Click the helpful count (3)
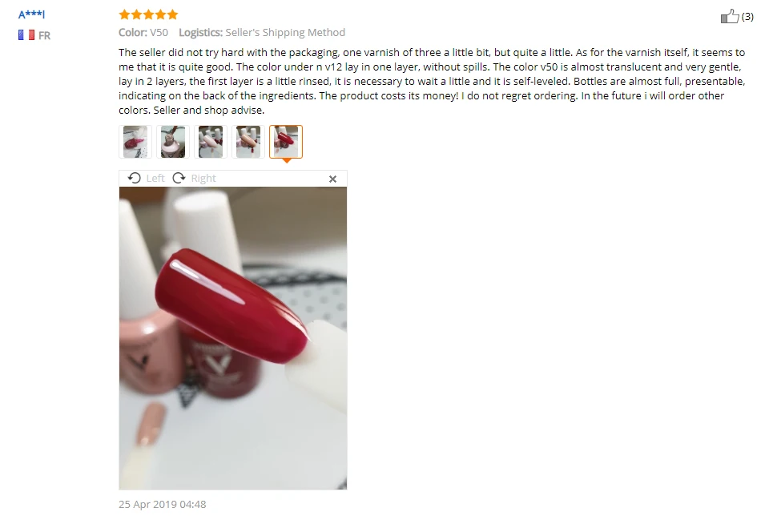 pos(747,17)
